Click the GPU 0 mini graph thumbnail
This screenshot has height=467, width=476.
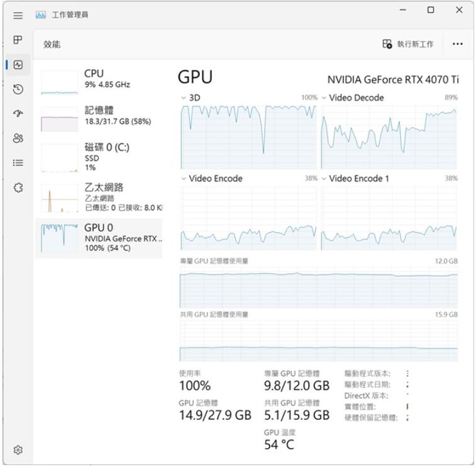click(60, 238)
